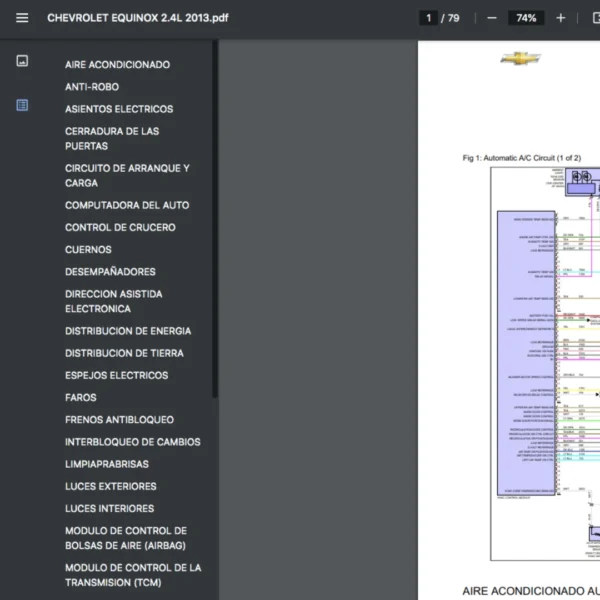Show page thumbnails view in sidebar

(22, 61)
